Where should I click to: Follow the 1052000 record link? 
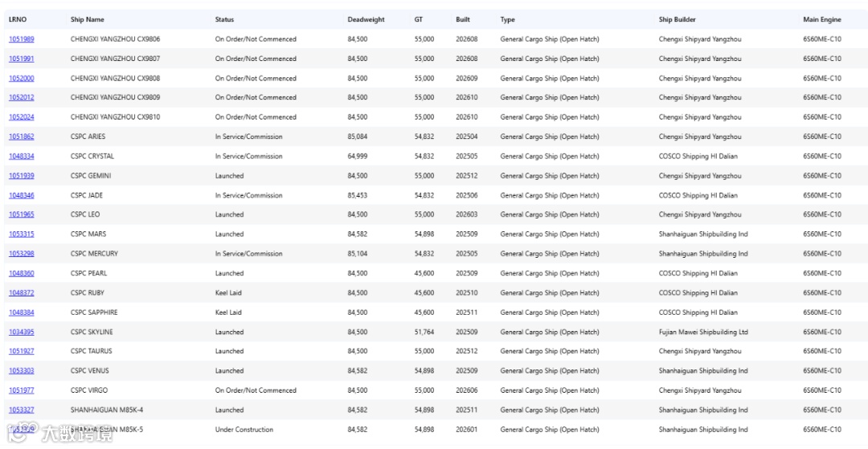coord(21,79)
